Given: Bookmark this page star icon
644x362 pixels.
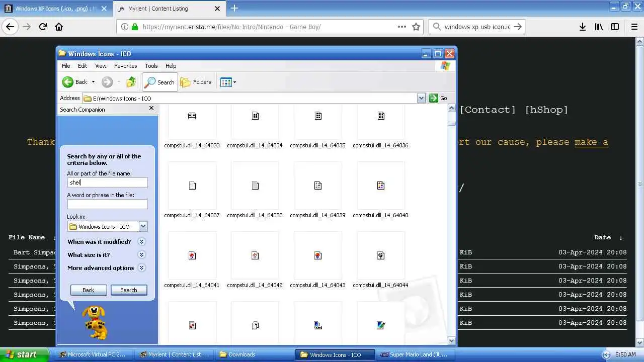Looking at the screenshot, I should pyautogui.click(x=416, y=27).
